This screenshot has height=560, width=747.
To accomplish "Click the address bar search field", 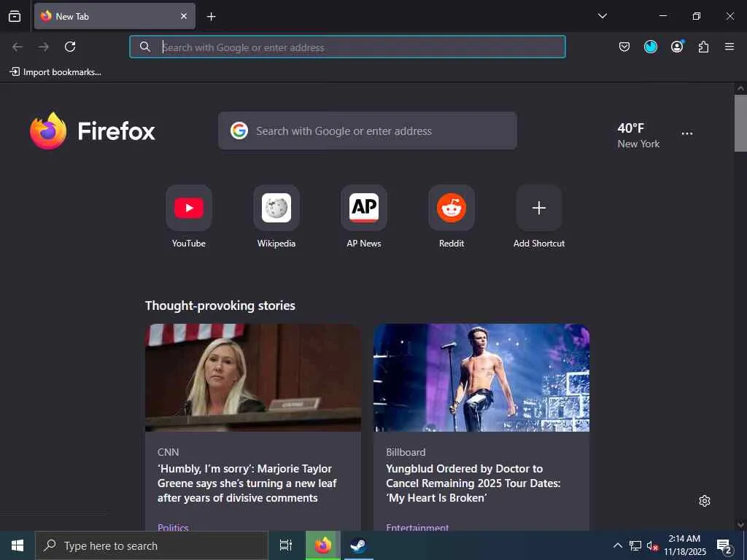I will click(347, 47).
